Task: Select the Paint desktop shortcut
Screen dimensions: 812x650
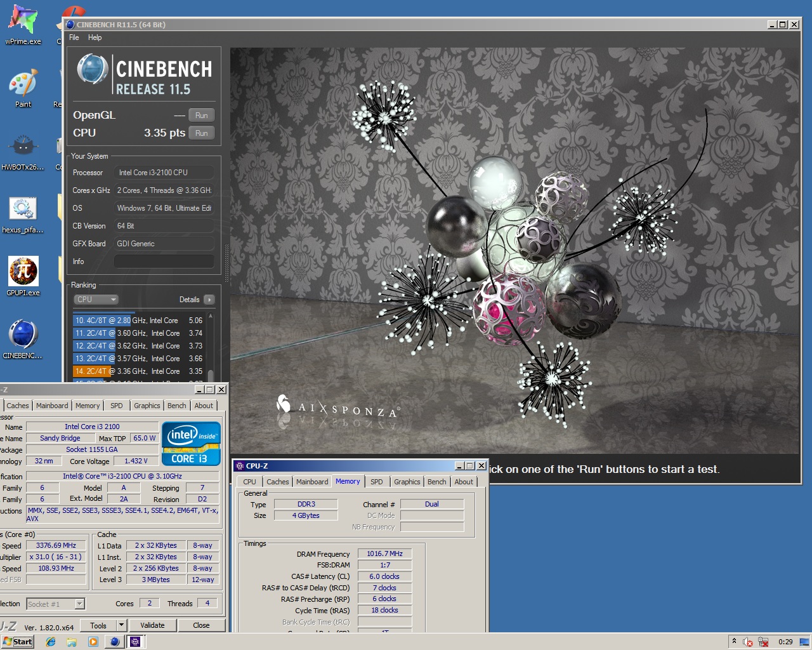Action: 23,89
